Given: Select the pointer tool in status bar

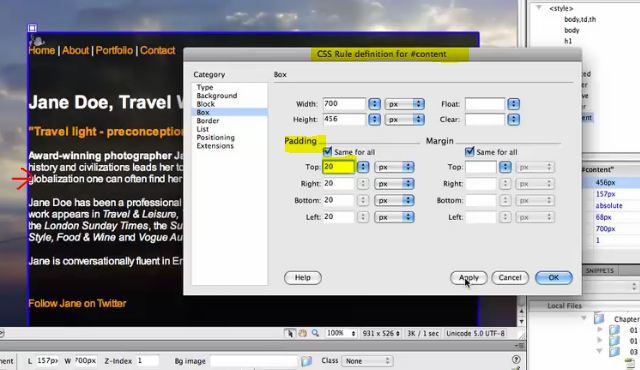Looking at the screenshot, I should 290,333.
